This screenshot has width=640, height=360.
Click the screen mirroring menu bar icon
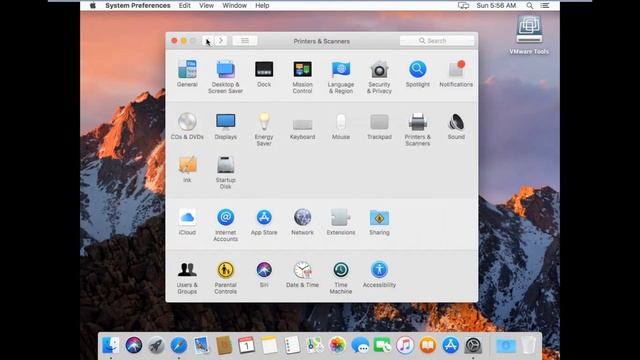coord(463,5)
